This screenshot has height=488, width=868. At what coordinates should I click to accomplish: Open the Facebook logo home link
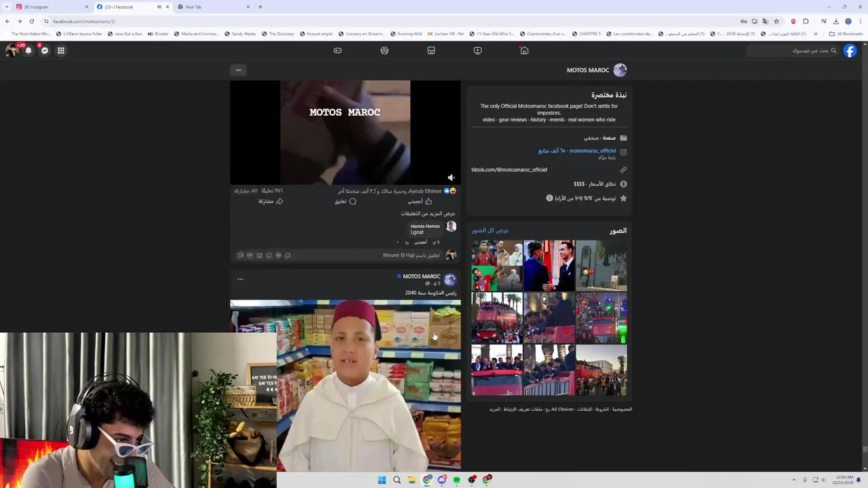pyautogui.click(x=850, y=50)
